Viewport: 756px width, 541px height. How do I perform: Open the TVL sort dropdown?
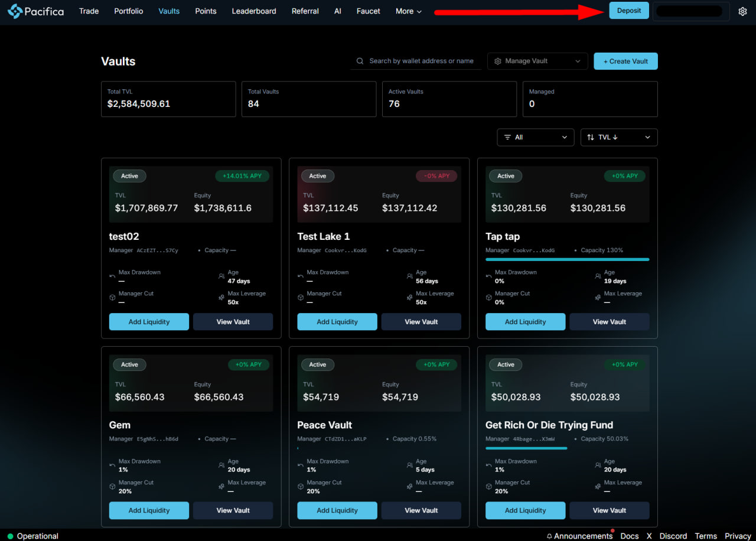point(619,137)
